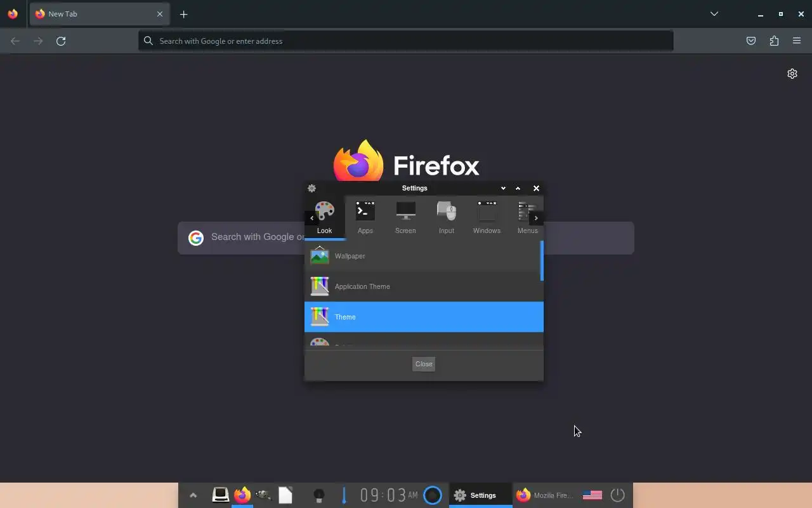Click the Application Theme paint icon

(320, 286)
